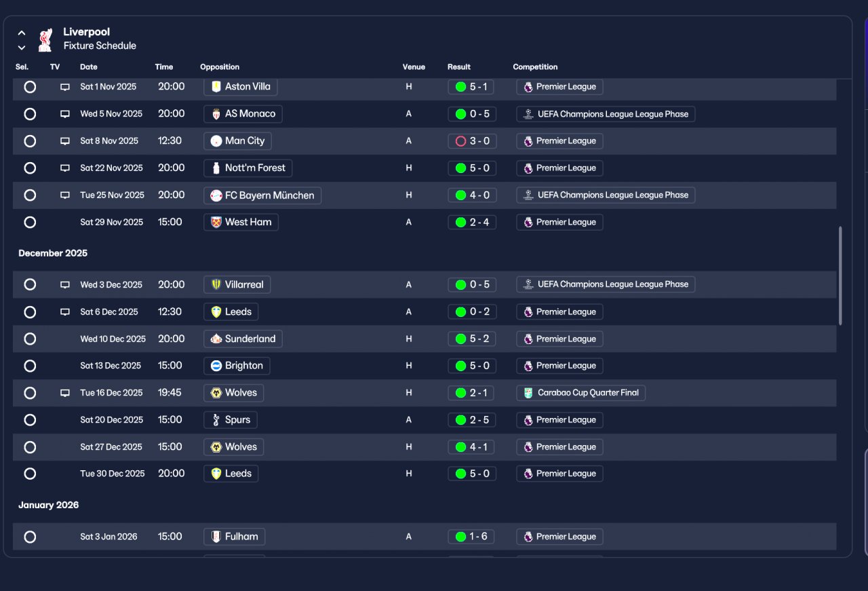Click the Champions League icon on Villarreal row
This screenshot has height=591, width=868.
click(x=528, y=285)
